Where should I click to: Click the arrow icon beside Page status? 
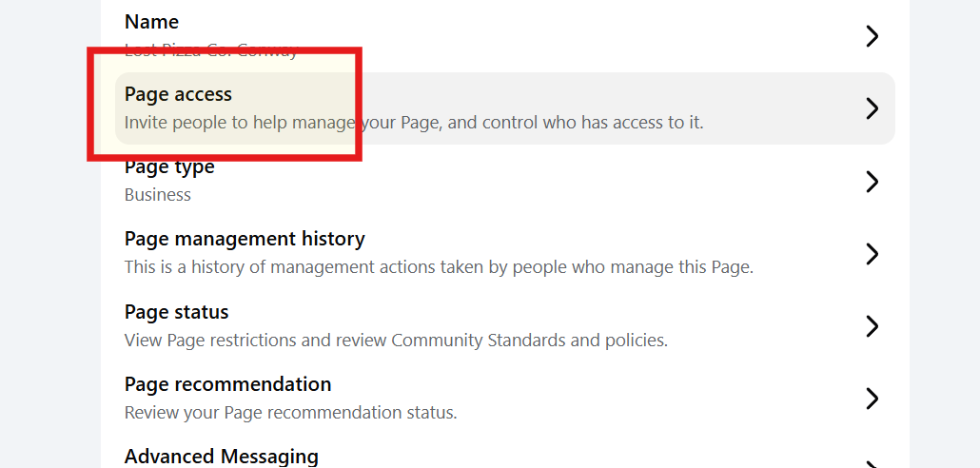tap(872, 326)
